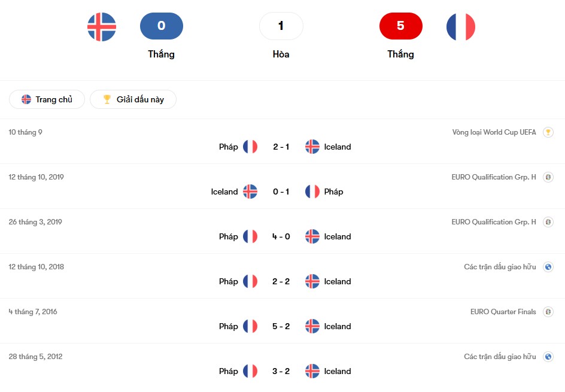Image resolution: width=565 pixels, height=392 pixels.
Task: Click the EURO Qualification icon for 26 tháng 3, 2019
Action: 548,222
